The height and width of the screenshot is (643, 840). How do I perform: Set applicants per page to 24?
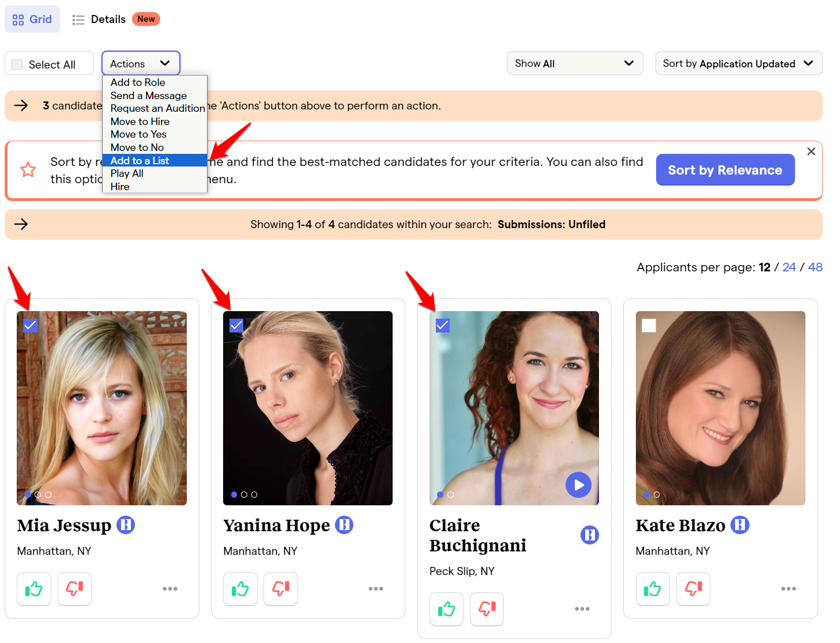coord(789,267)
